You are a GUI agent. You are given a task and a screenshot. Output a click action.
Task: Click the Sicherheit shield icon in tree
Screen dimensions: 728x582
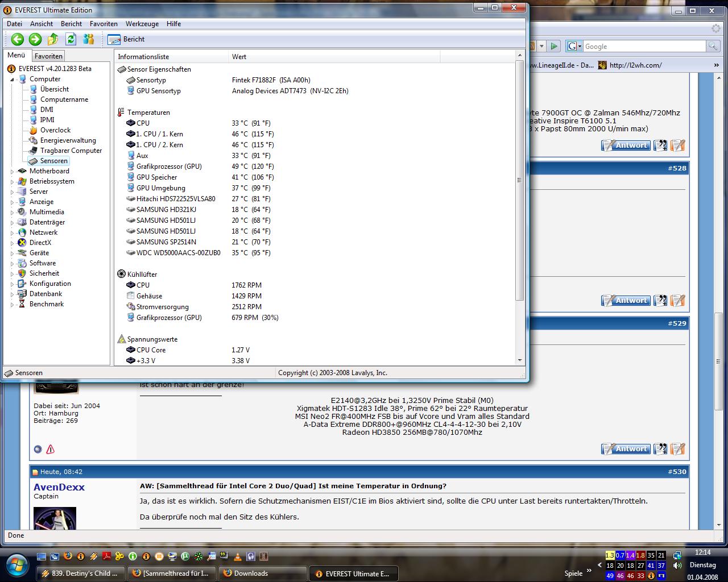(22, 273)
